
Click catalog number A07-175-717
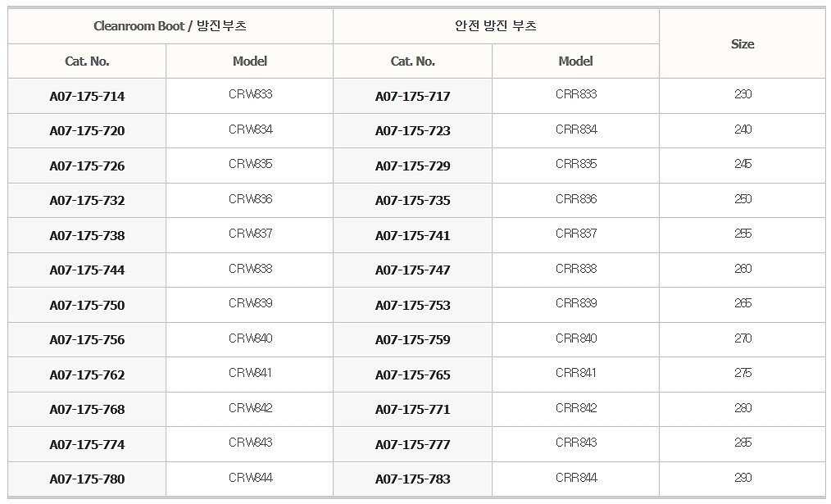click(x=412, y=97)
